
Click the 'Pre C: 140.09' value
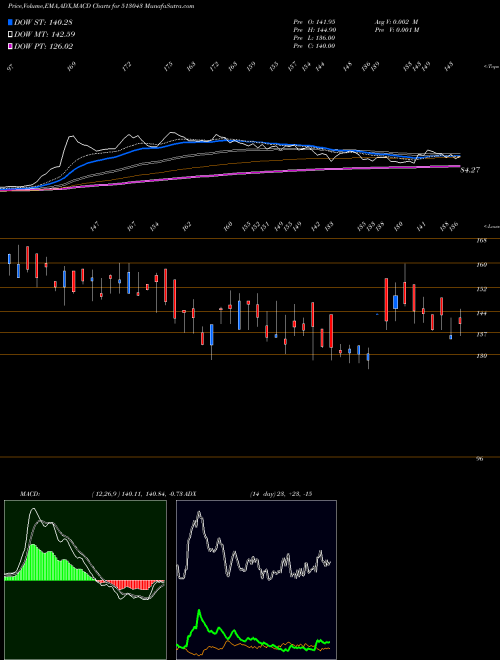click(x=314, y=46)
